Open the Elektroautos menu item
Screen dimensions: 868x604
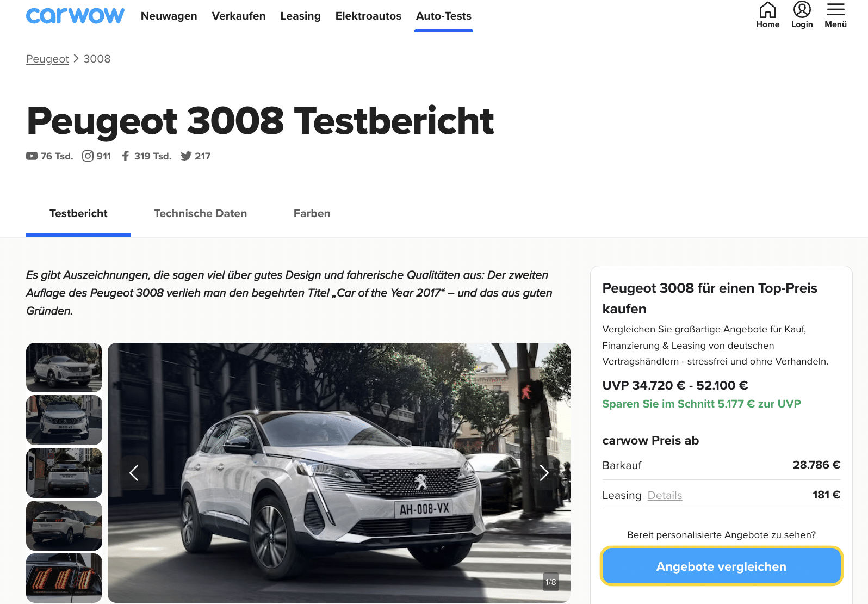point(368,16)
